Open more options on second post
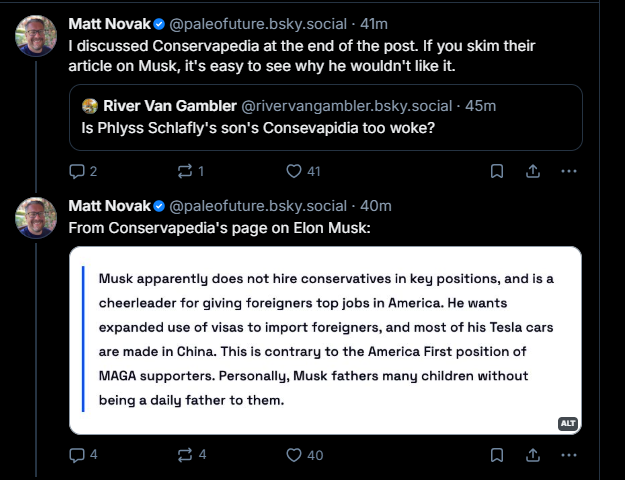This screenshot has width=625, height=480. pyautogui.click(x=569, y=455)
